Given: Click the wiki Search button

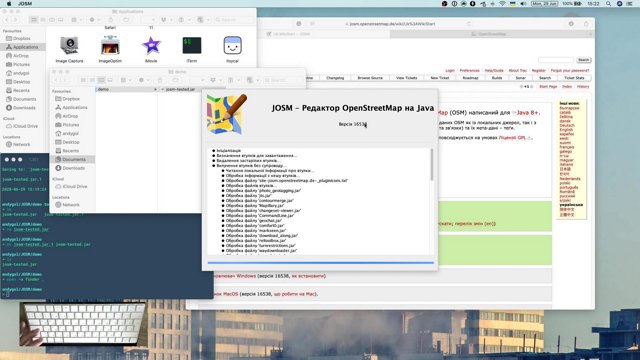Looking at the screenshot, I should point(583,60).
